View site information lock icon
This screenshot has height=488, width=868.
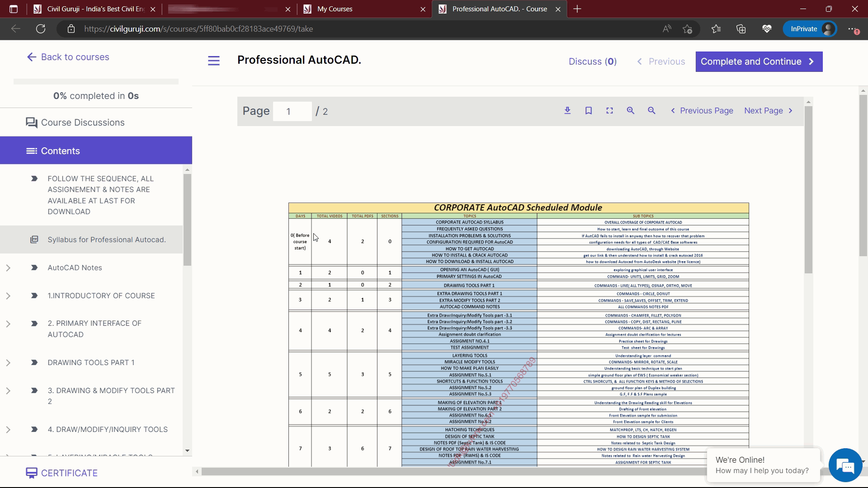click(71, 29)
